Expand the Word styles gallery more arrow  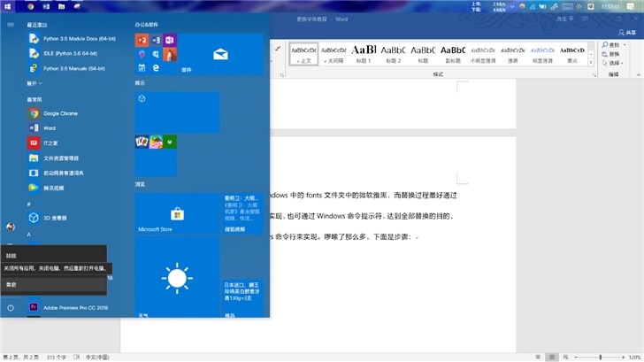coord(591,63)
